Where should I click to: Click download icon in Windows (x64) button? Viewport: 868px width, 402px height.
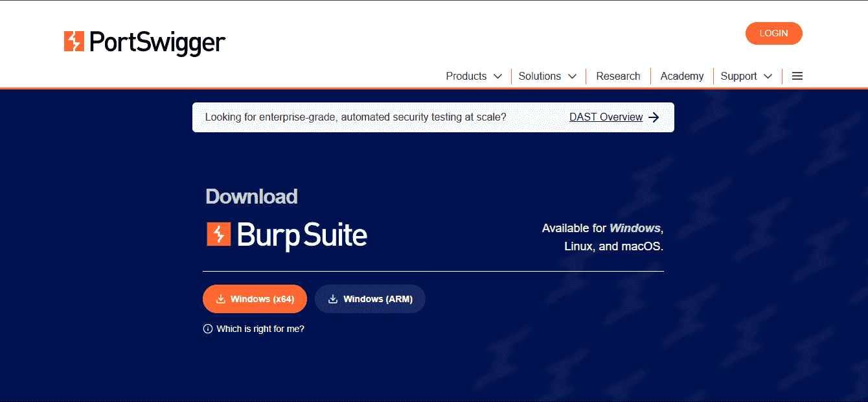[x=220, y=299]
